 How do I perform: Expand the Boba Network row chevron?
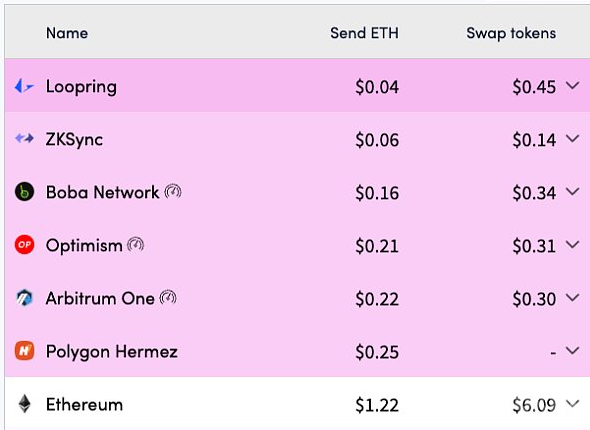(x=573, y=192)
